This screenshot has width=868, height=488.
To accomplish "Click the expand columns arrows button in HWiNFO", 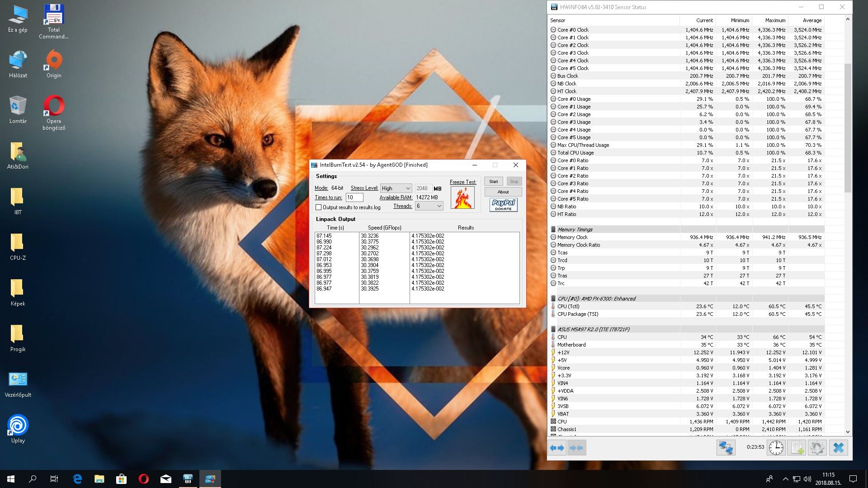I will tap(557, 448).
